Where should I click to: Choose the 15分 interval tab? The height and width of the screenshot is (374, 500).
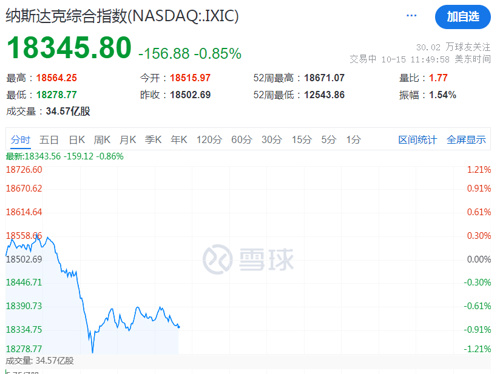301,140
